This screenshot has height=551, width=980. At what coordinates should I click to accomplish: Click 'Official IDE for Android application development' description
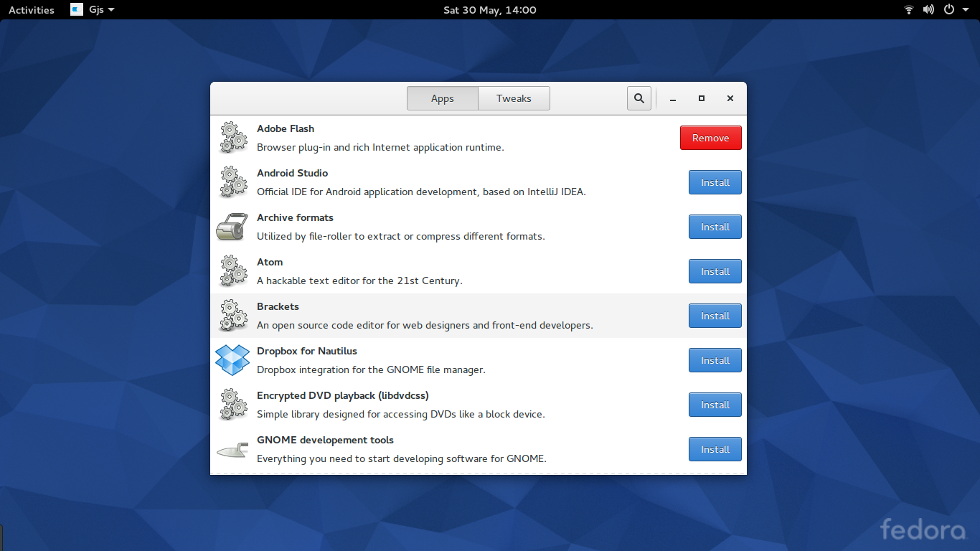421,192
